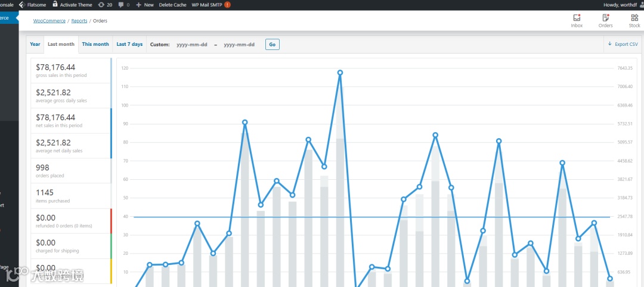Toggle refunded 0 orders series
The height and width of the screenshot is (287, 644).
click(71, 221)
